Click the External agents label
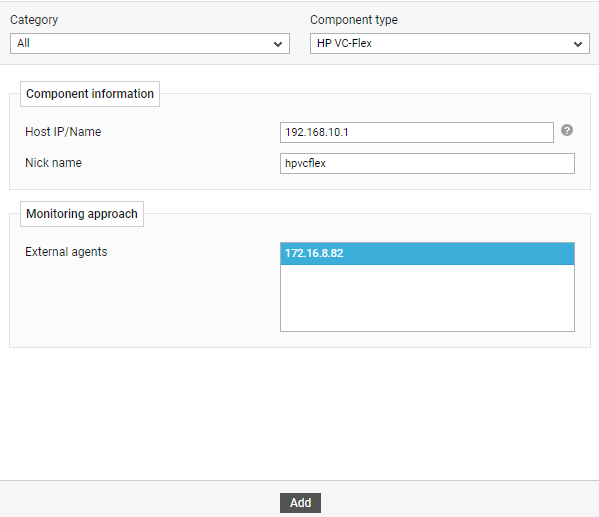The width and height of the screenshot is (599, 517). 66,252
